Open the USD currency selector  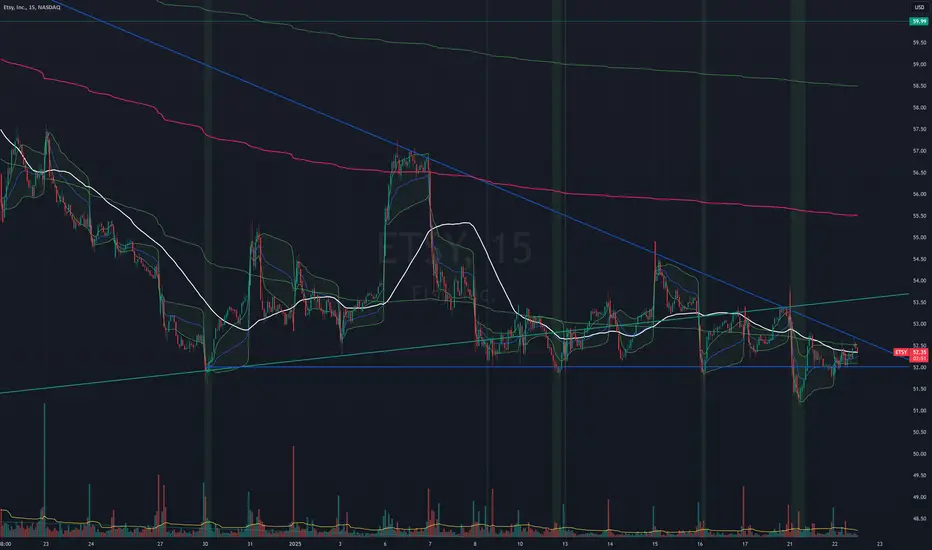pyautogui.click(x=919, y=7)
